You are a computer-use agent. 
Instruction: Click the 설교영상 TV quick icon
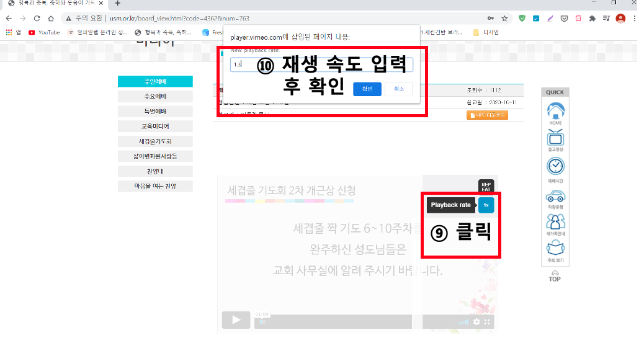click(555, 140)
